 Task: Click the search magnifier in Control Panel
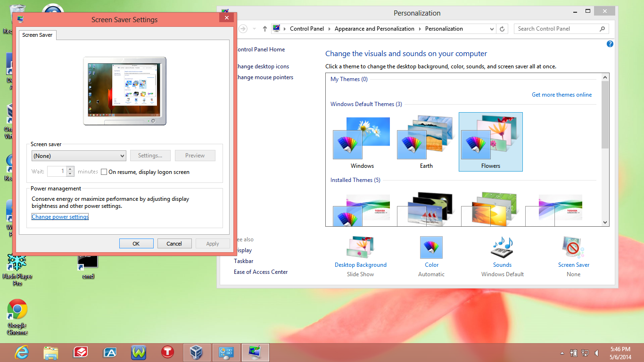pos(602,29)
